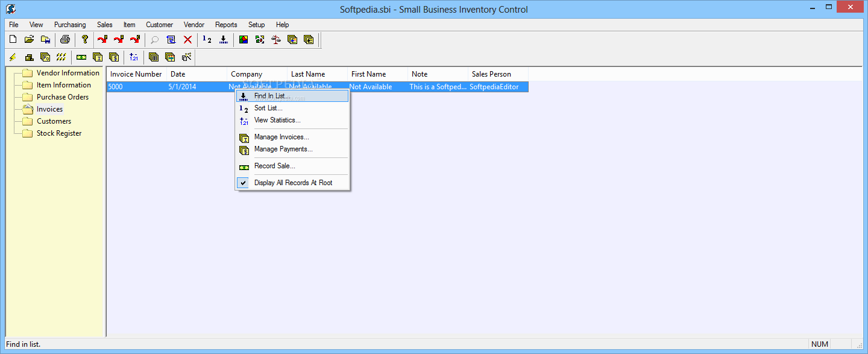
Task: Click the application icon in title bar
Action: click(10, 9)
